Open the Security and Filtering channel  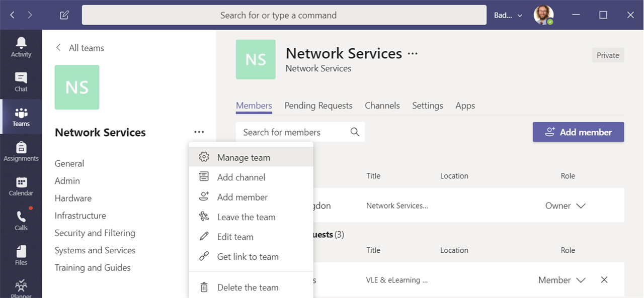pyautogui.click(x=95, y=233)
